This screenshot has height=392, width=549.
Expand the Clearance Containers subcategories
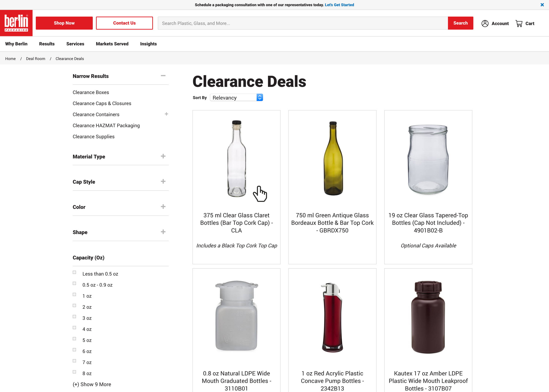pyautogui.click(x=166, y=114)
